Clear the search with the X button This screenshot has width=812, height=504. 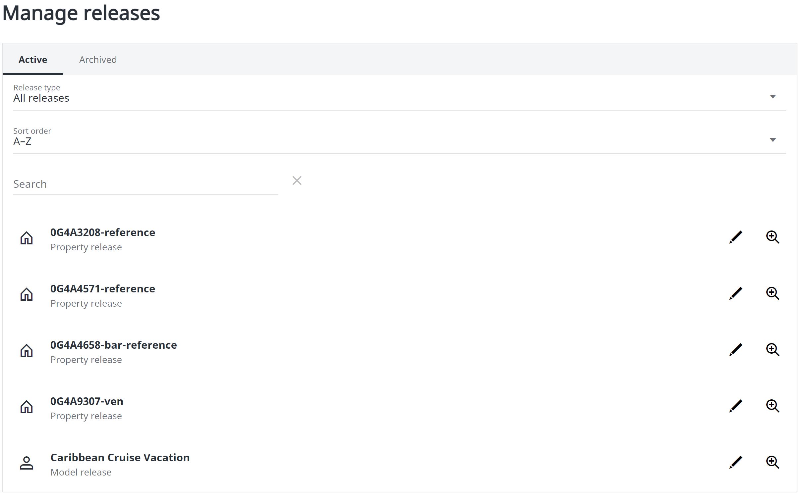point(297,180)
